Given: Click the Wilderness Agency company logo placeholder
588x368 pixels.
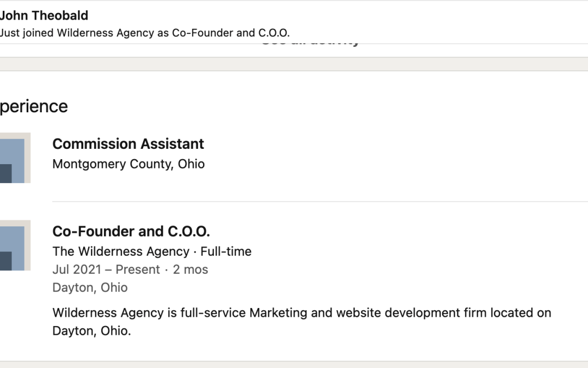Looking at the screenshot, I should point(15,245).
